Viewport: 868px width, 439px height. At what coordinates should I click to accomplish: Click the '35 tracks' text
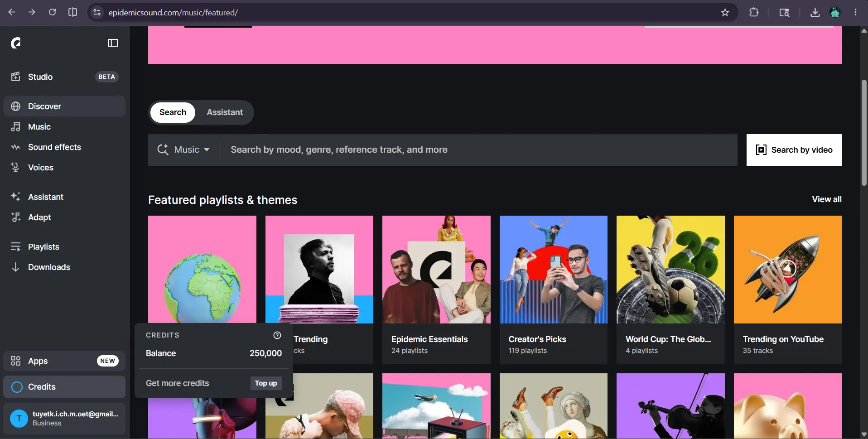point(758,351)
